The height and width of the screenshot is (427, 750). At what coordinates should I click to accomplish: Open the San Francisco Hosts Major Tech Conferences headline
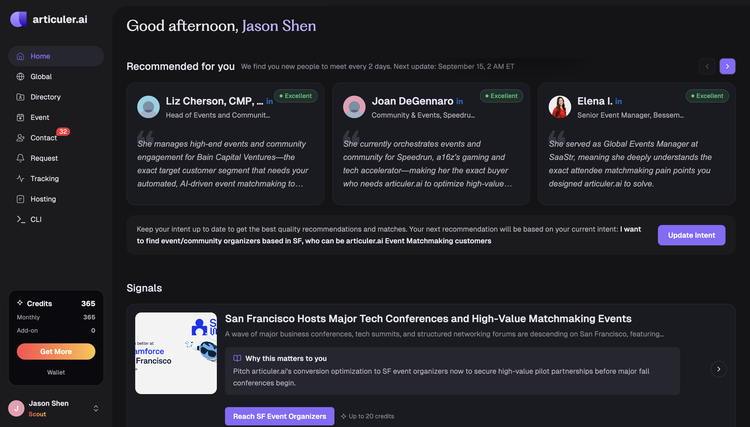428,318
